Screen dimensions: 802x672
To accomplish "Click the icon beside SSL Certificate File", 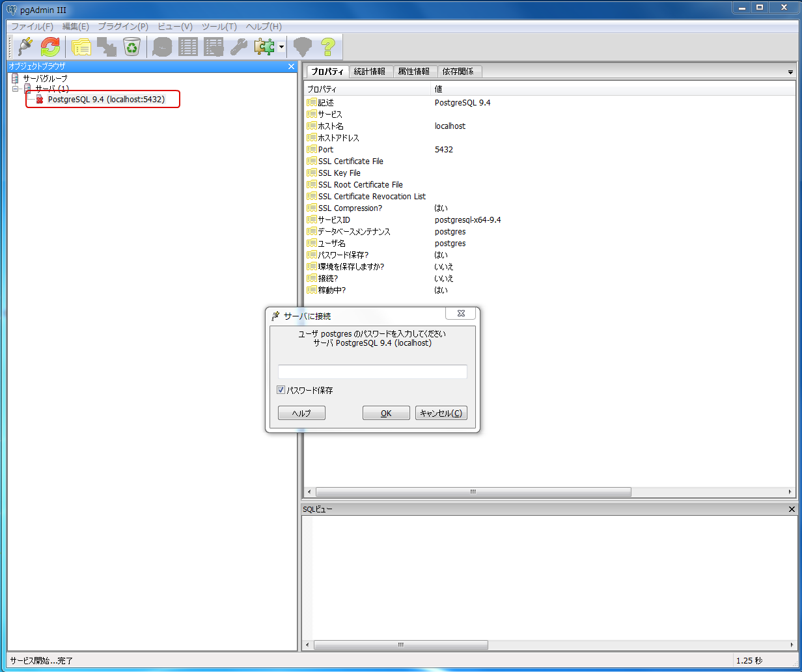I will tap(312, 161).
